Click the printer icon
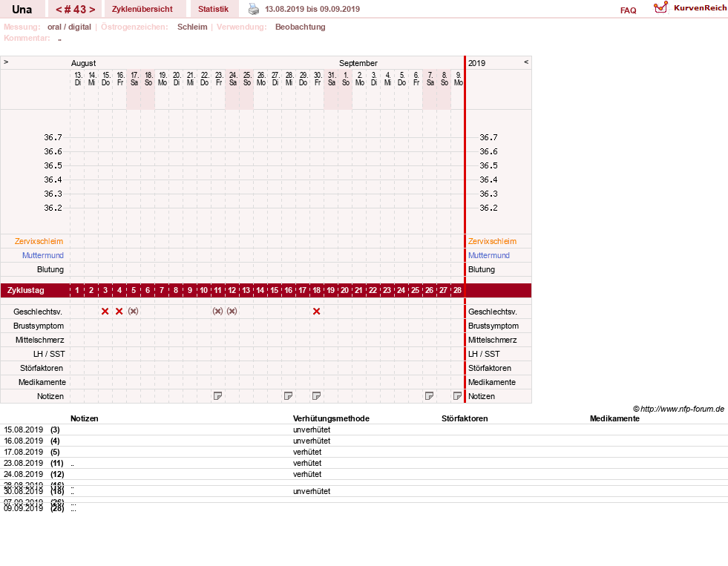 pos(254,9)
